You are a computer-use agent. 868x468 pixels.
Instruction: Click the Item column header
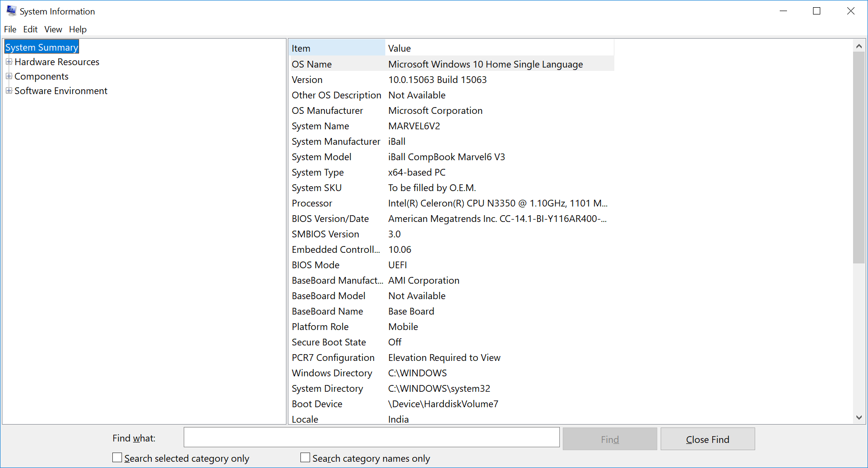coord(337,48)
